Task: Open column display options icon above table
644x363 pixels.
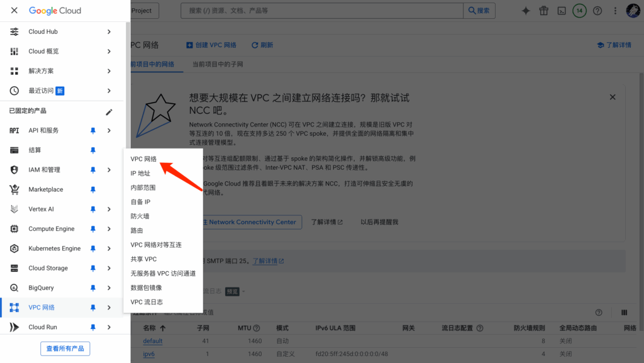Action: [x=625, y=313]
